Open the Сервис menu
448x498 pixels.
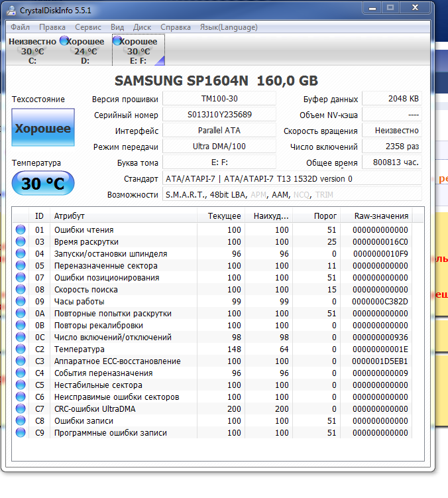88,27
